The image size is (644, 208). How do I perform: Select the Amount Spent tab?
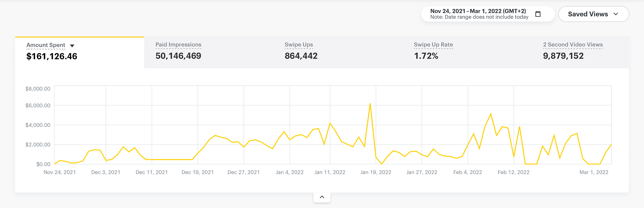coord(80,52)
